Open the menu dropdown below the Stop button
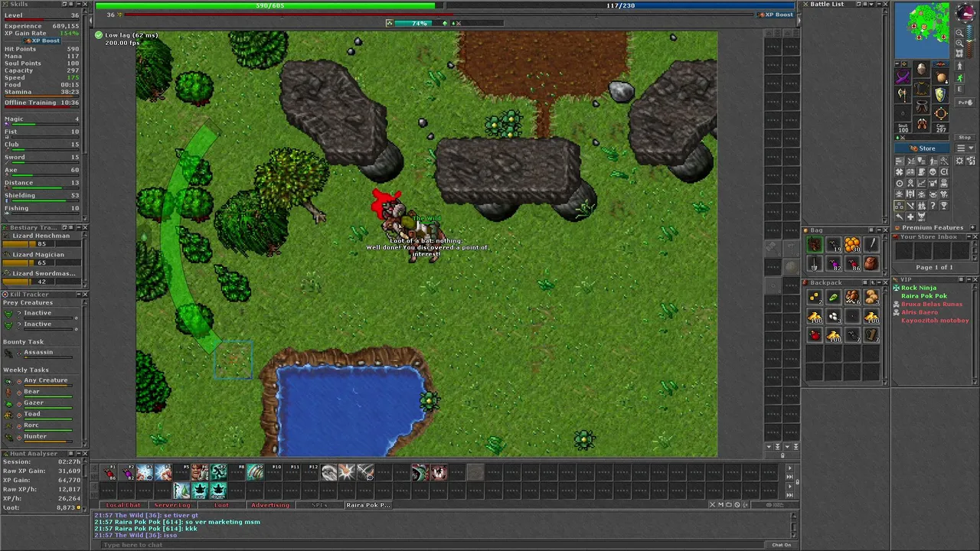This screenshot has height=551, width=980. click(x=966, y=148)
